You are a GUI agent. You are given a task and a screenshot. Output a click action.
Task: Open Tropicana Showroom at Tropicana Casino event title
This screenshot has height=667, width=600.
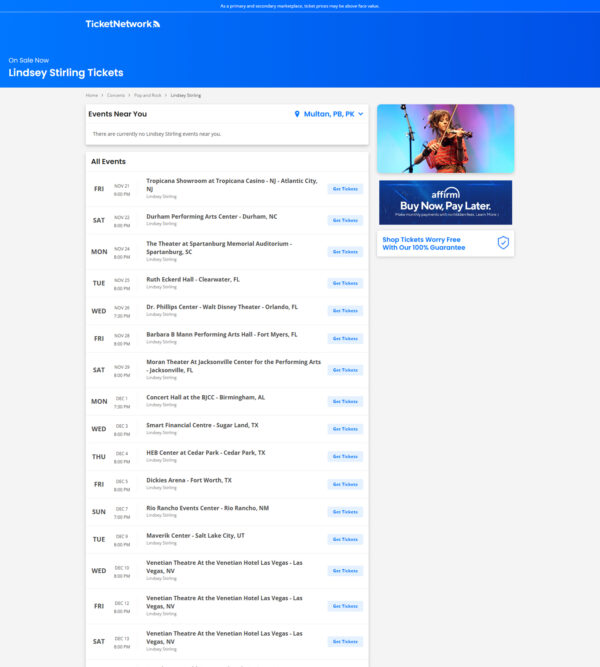231,185
